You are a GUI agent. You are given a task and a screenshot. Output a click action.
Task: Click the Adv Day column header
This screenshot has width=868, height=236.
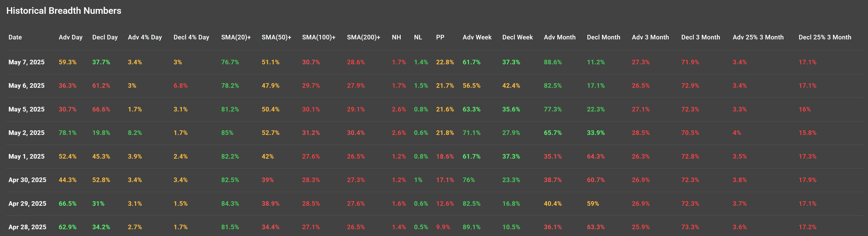point(70,37)
